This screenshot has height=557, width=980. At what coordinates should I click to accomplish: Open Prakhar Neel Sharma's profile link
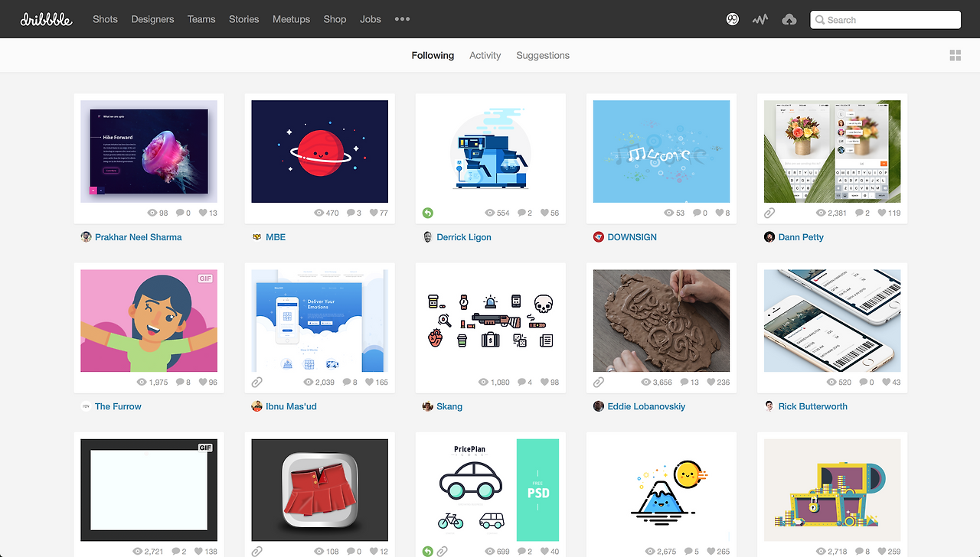[139, 237]
